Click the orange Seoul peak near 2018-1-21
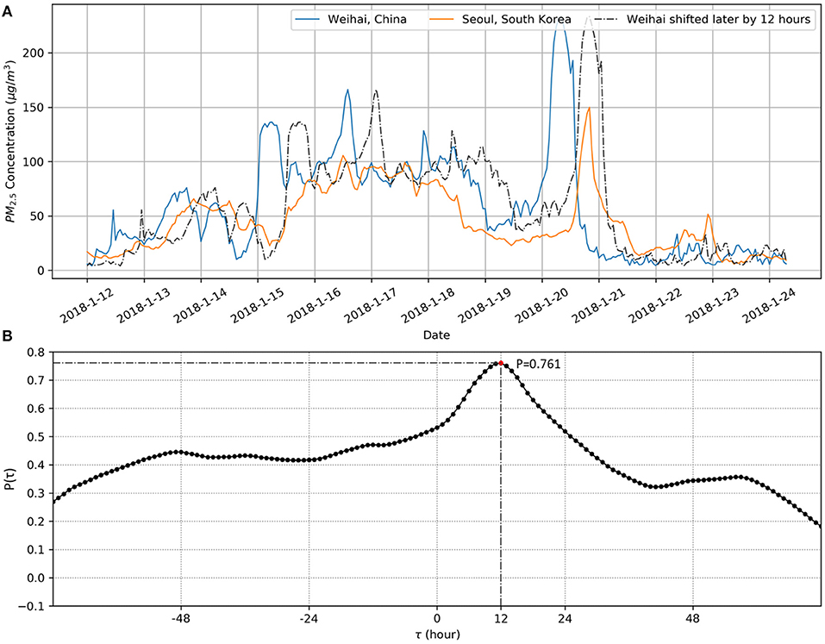The image size is (825, 644). coord(590,109)
